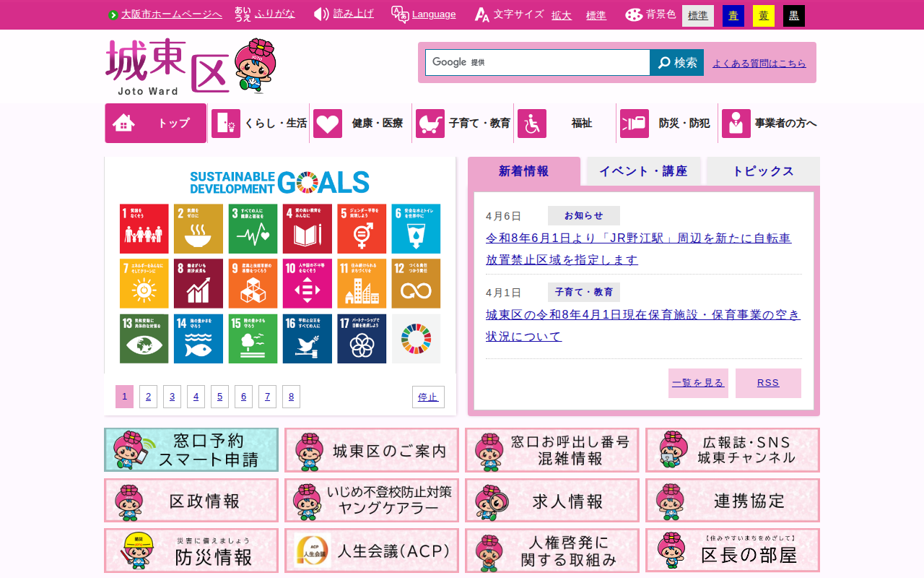Show slide 3 in the carousel

click(x=172, y=397)
